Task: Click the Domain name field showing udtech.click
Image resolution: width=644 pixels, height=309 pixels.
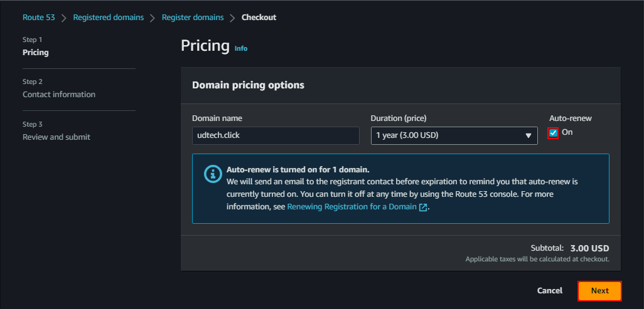Action: coord(276,136)
